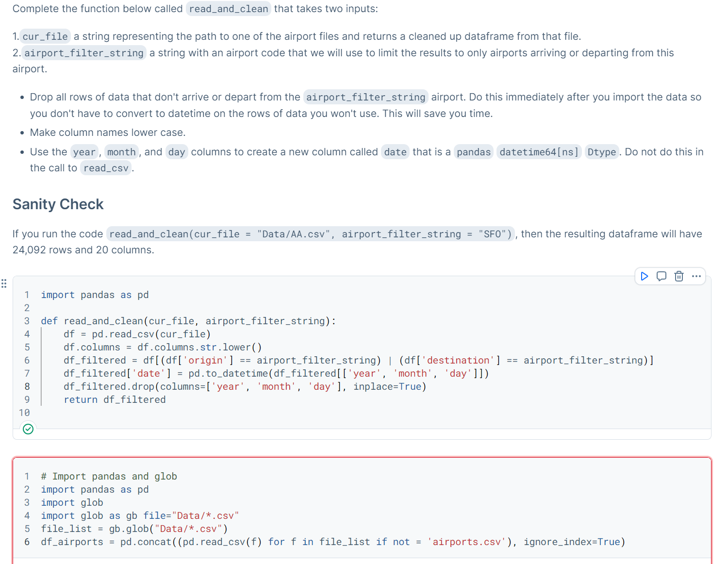Open a comment on the code cell
This screenshot has height=564, width=728.
(661, 276)
